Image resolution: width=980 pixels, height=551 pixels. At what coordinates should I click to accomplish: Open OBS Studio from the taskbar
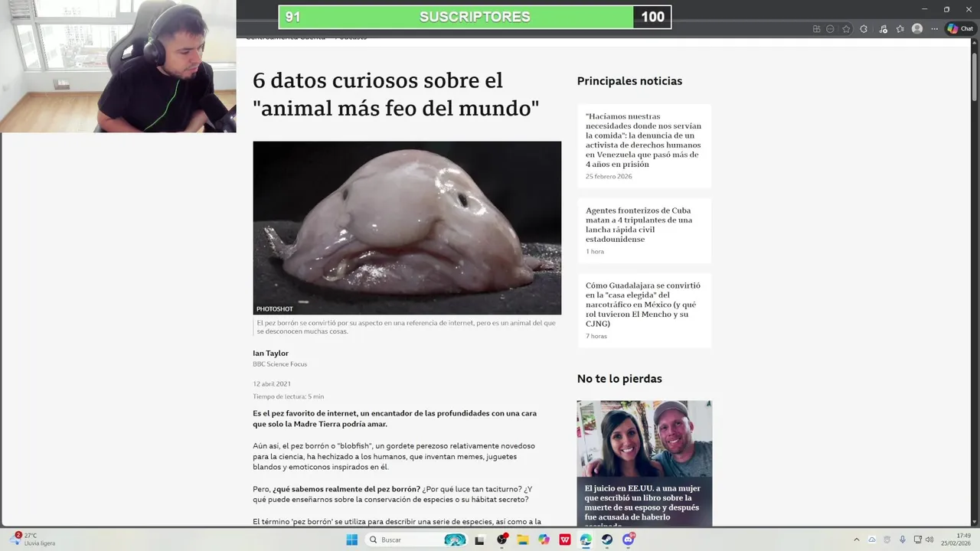502,540
